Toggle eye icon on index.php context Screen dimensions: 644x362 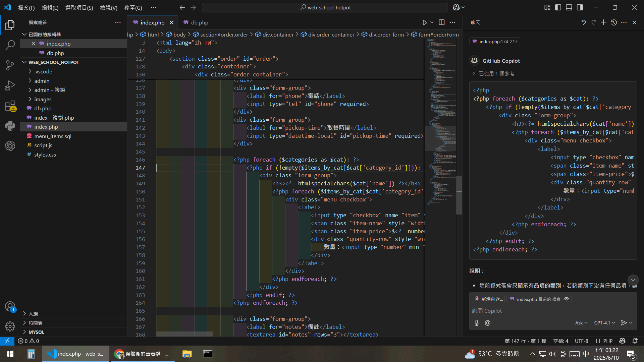point(567,299)
